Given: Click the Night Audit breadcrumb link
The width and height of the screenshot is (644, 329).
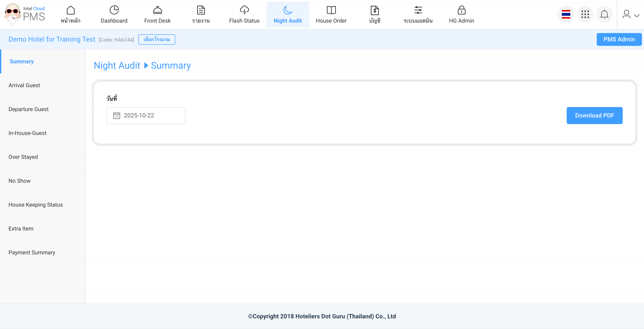Looking at the screenshot, I should (x=117, y=66).
